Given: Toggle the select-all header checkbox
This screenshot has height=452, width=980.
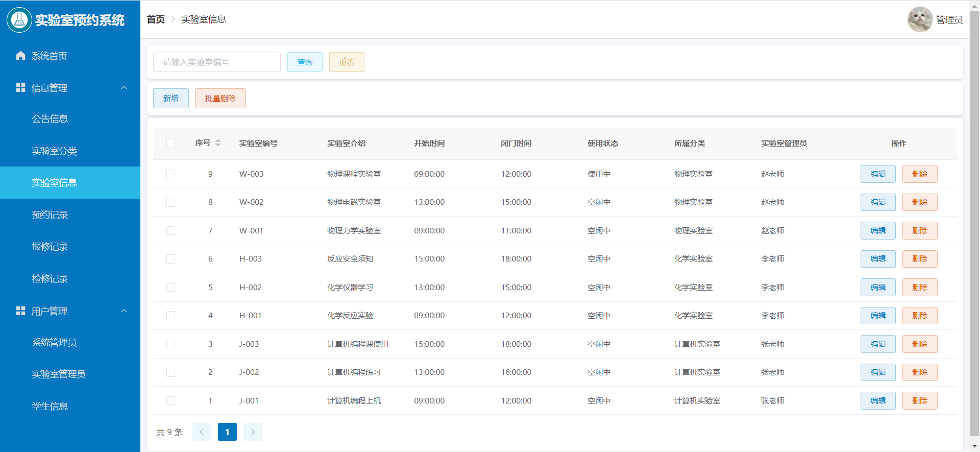Looking at the screenshot, I should 170,144.
